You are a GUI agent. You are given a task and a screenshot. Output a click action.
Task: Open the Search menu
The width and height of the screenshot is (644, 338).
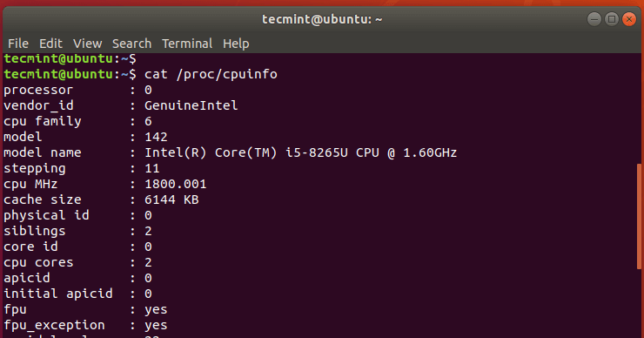click(131, 44)
